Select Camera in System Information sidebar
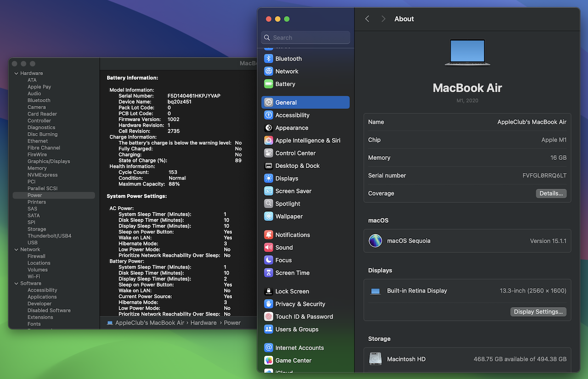The width and height of the screenshot is (588, 379). [36, 107]
